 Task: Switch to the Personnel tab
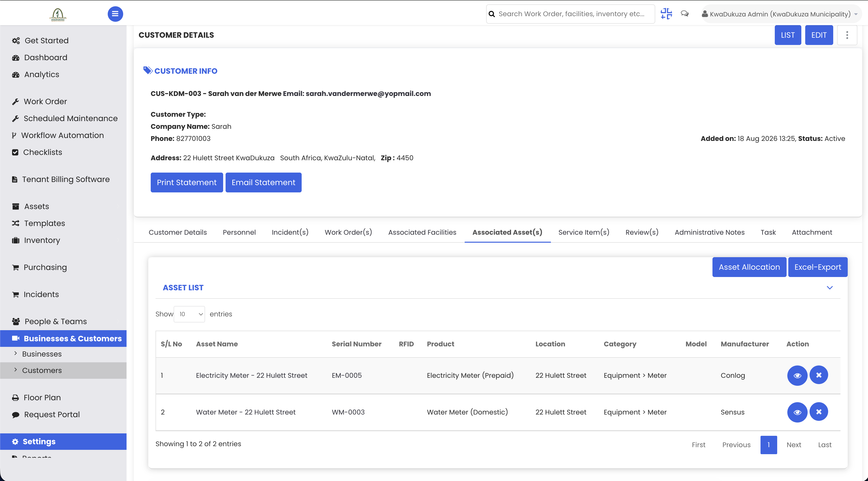click(239, 233)
